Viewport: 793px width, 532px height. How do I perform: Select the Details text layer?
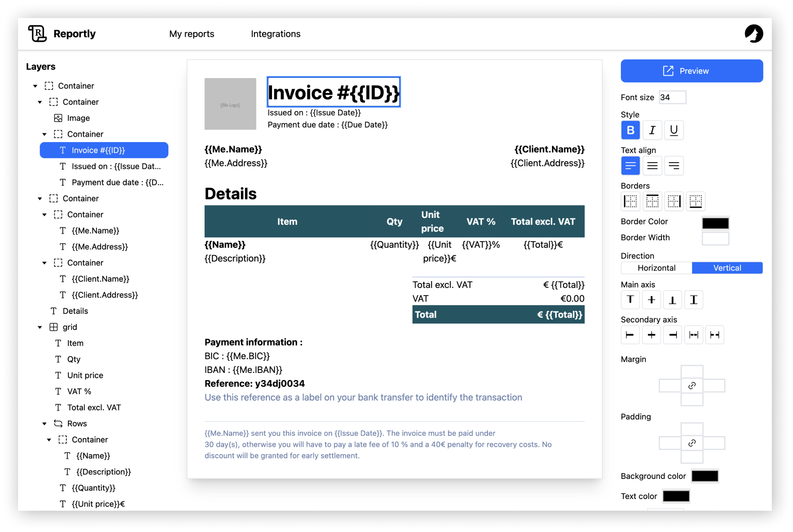tap(75, 311)
